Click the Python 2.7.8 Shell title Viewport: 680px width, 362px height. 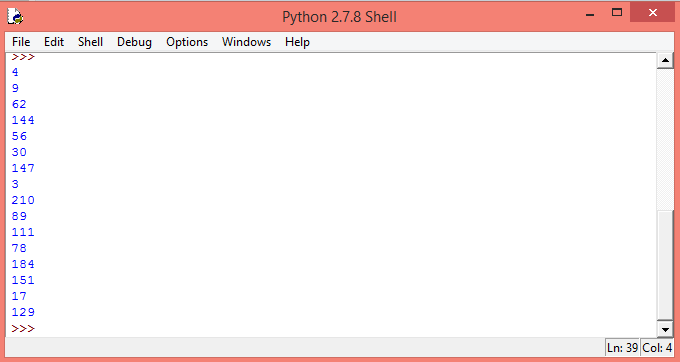pyautogui.click(x=339, y=17)
